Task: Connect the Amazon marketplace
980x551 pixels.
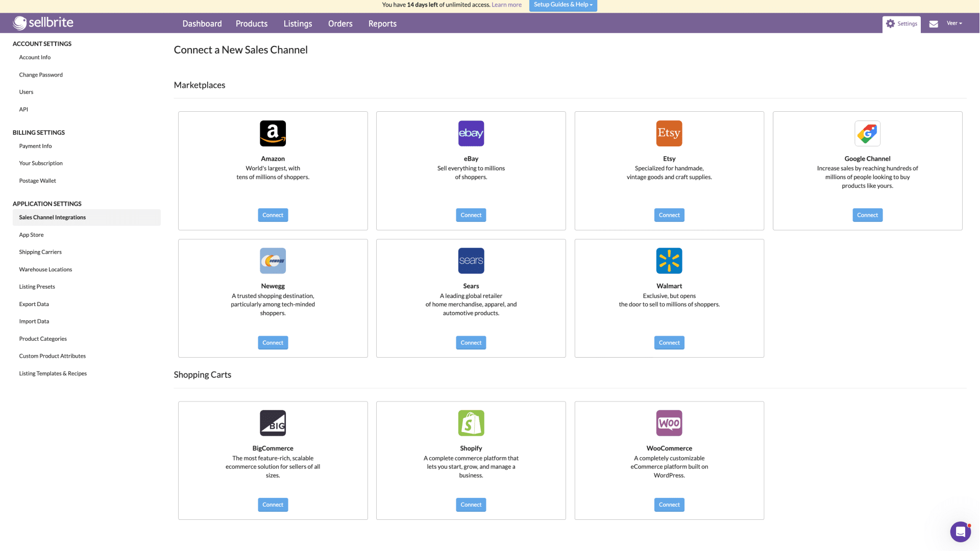Action: pos(273,215)
